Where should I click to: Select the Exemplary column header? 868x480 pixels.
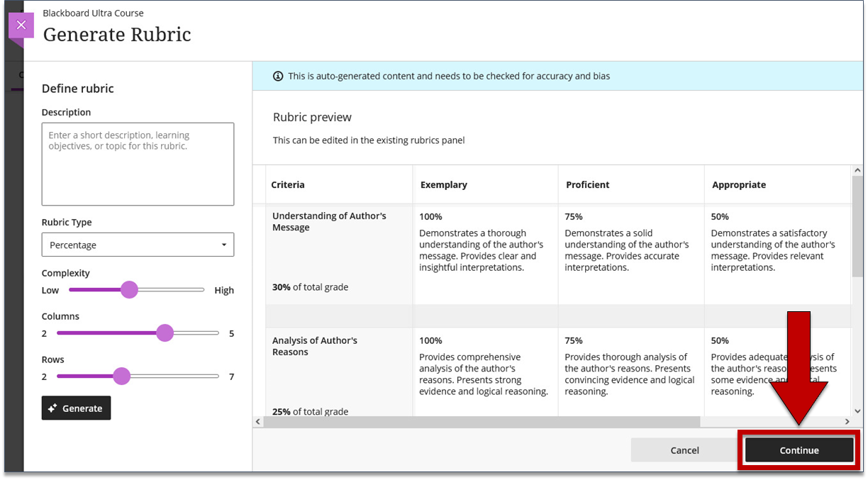(443, 184)
